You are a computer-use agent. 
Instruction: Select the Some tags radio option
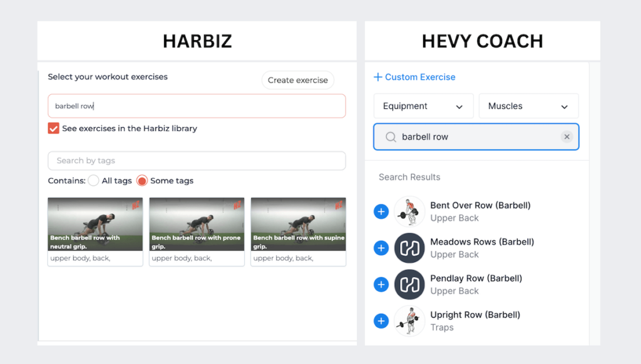click(x=142, y=181)
